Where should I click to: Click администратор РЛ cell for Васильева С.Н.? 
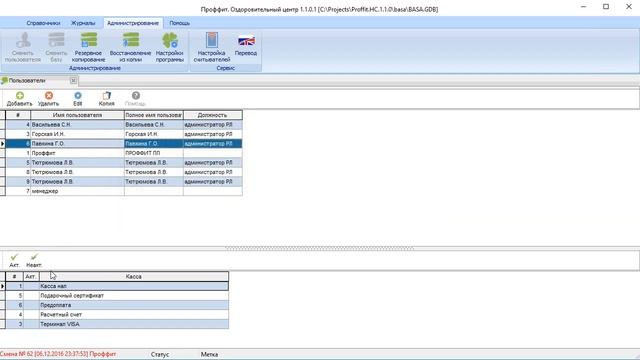(213, 124)
